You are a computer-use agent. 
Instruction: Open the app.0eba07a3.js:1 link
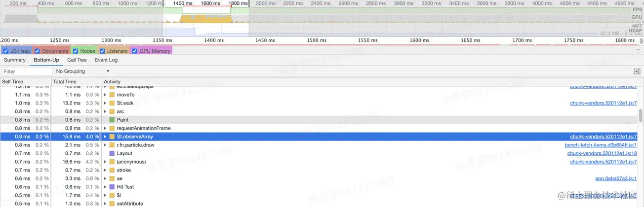point(616,178)
